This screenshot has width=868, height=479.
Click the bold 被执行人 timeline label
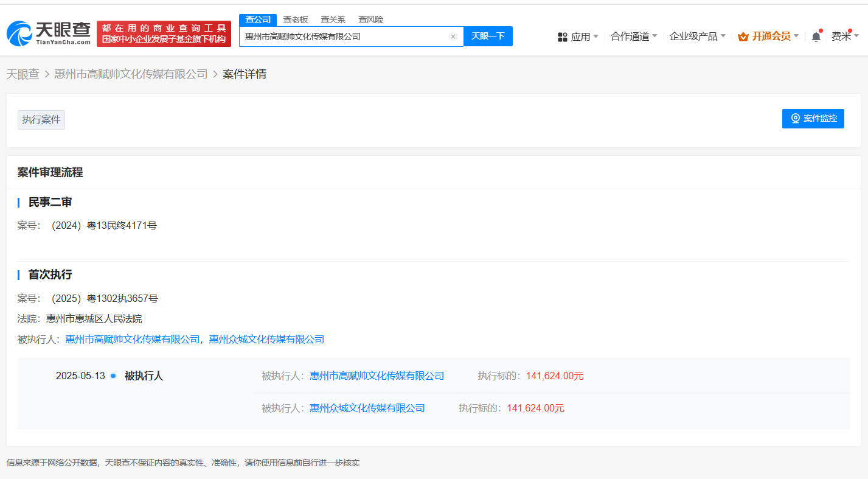pyautogui.click(x=144, y=376)
